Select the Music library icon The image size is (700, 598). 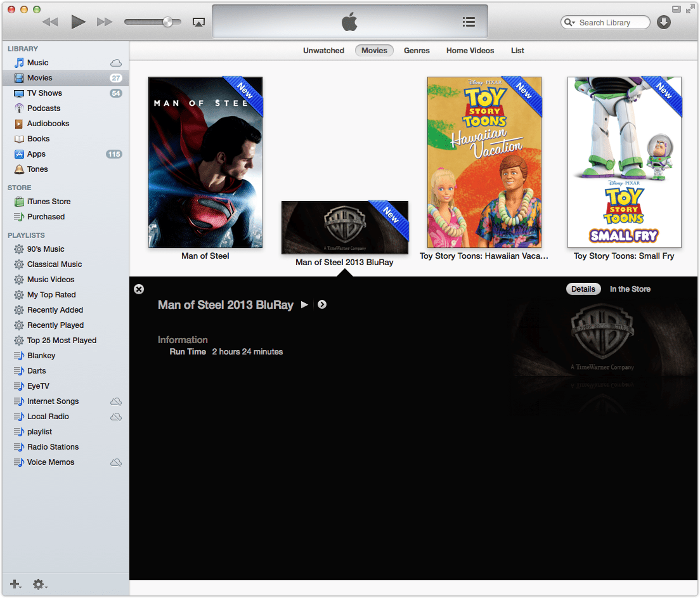(19, 63)
